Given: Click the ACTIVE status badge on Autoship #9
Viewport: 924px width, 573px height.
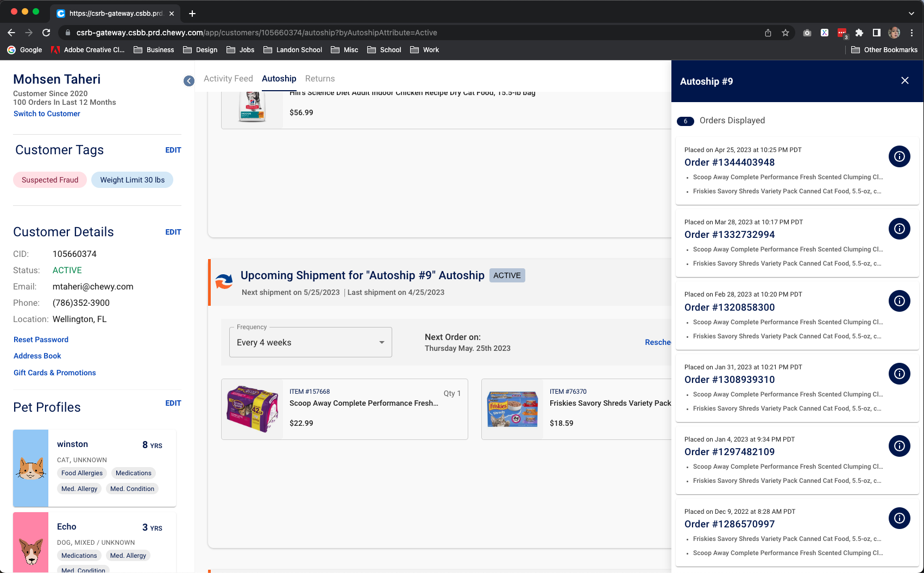Looking at the screenshot, I should (x=507, y=275).
